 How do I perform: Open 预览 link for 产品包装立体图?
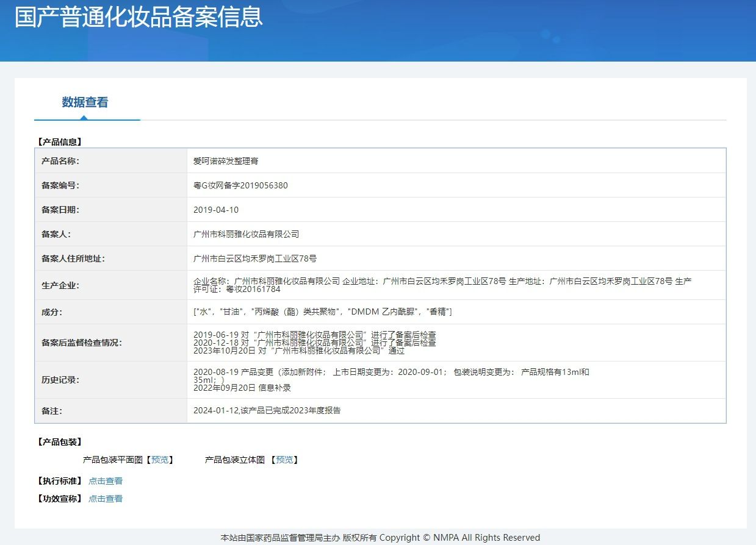point(284,460)
